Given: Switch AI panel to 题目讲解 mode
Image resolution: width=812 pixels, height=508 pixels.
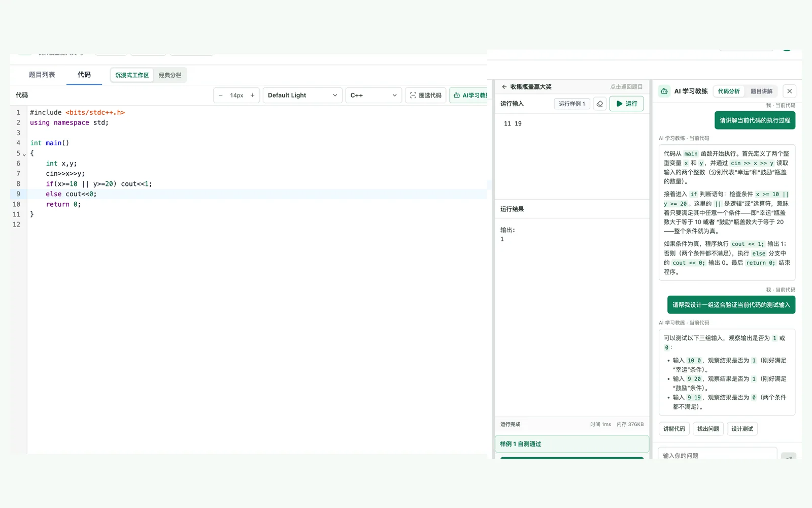Looking at the screenshot, I should pos(761,91).
